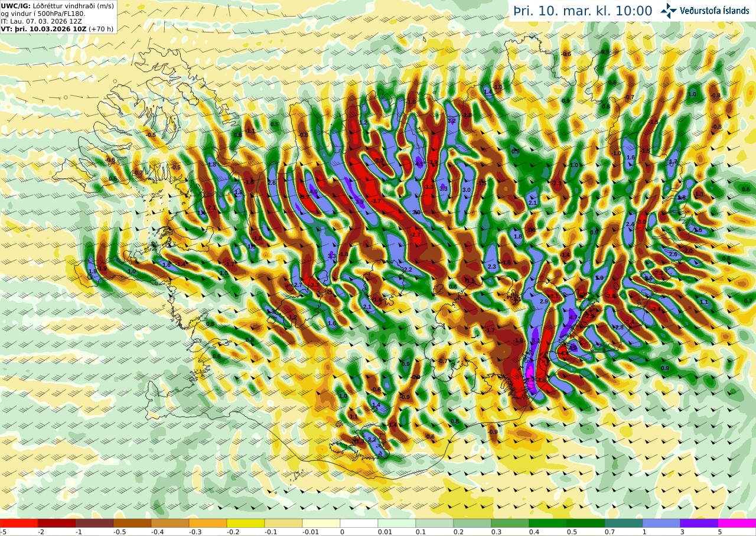Viewport: 756px width, 536px height.
Task: Click the Veðurstofa Íslands name text
Action: click(x=715, y=11)
